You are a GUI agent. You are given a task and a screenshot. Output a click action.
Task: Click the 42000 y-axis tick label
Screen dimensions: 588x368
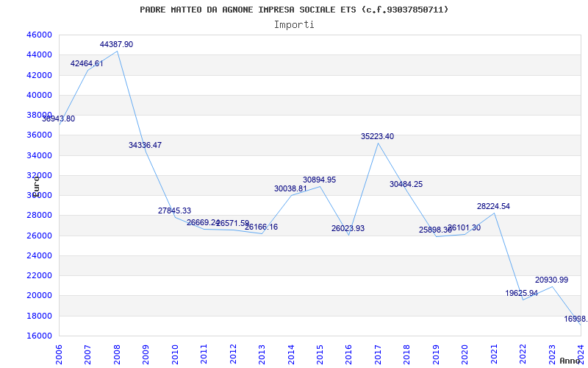39,75
